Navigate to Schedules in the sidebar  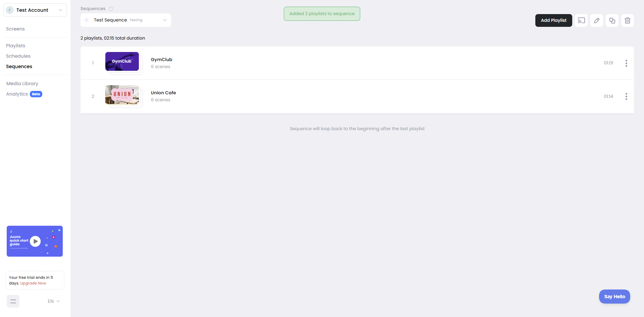[x=18, y=56]
